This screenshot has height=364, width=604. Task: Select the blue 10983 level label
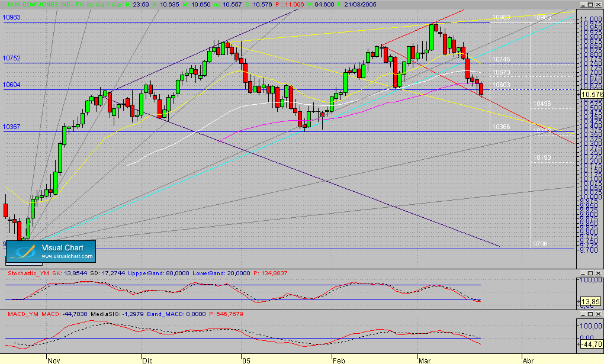point(12,17)
